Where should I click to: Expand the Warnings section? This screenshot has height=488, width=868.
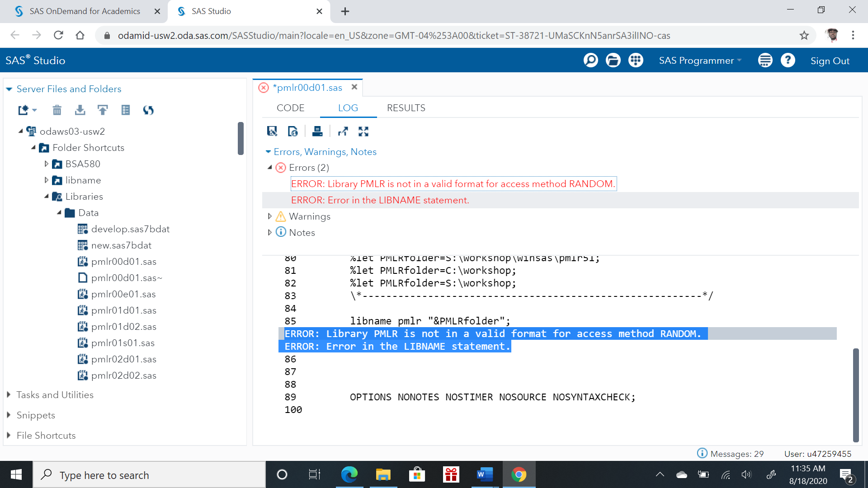270,216
